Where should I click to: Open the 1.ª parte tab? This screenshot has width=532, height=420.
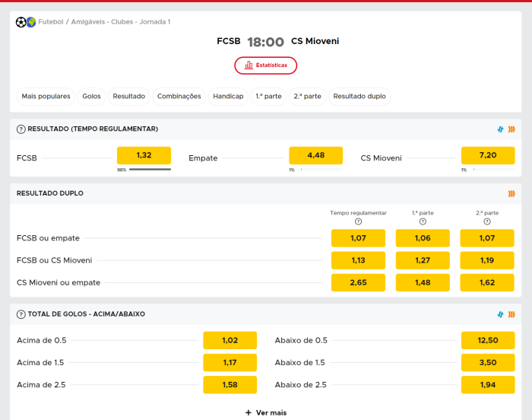[268, 96]
